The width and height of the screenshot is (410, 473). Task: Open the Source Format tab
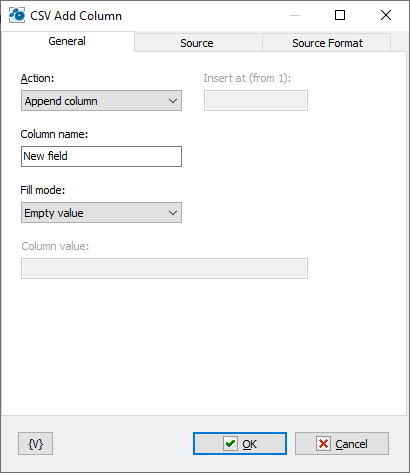(327, 43)
